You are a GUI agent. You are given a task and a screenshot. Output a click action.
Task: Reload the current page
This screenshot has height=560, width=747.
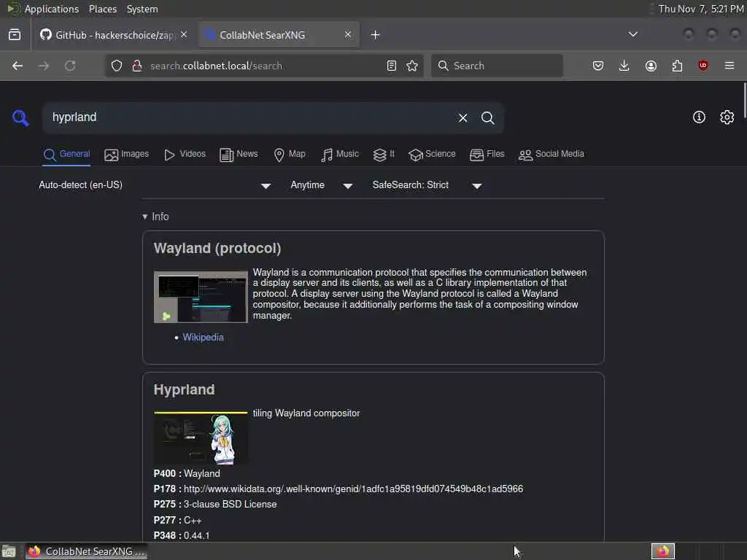point(70,66)
